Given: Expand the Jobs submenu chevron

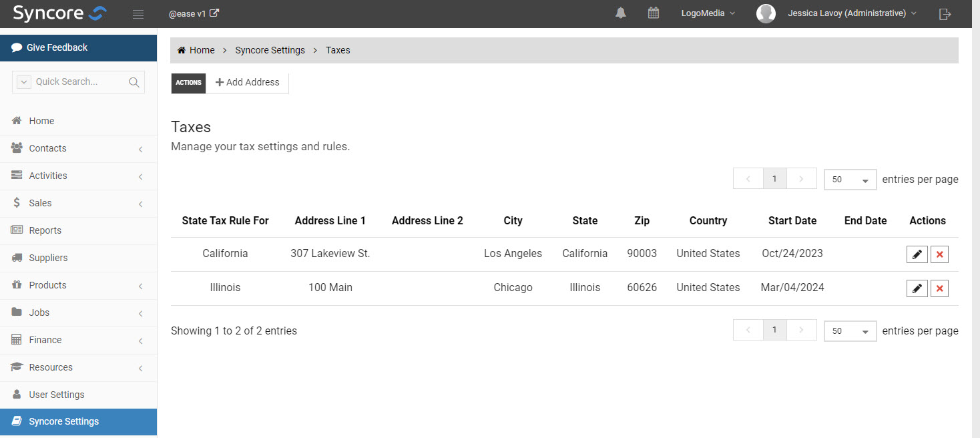Looking at the screenshot, I should click(140, 313).
